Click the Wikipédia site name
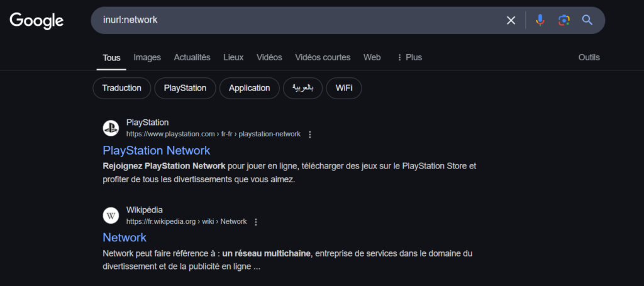644x286 pixels. pyautogui.click(x=144, y=210)
